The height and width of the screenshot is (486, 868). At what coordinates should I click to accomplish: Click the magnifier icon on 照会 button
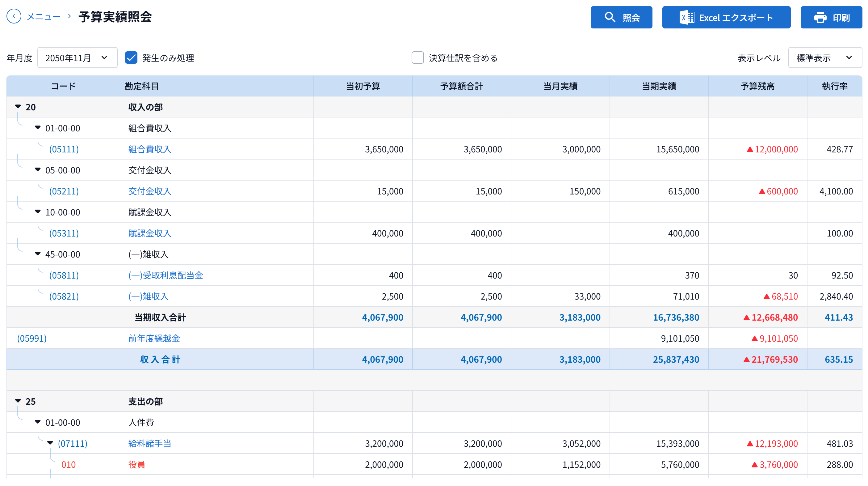tap(610, 17)
